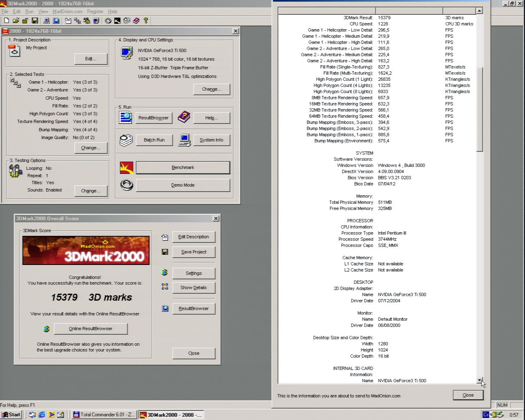
Task: Click the demo mode ring toolbar icon
Action: pos(108,21)
